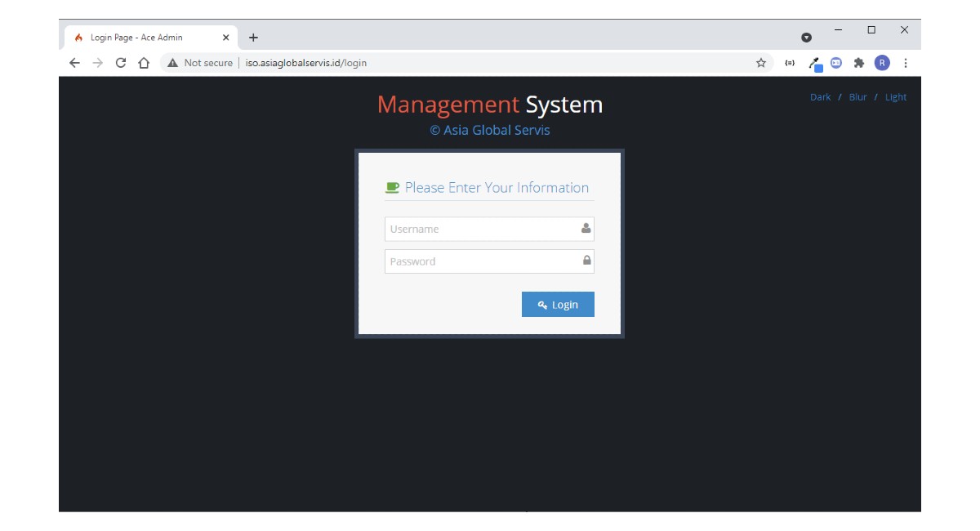The width and height of the screenshot is (980, 531).
Task: Close the Chrome window
Action: 904,30
